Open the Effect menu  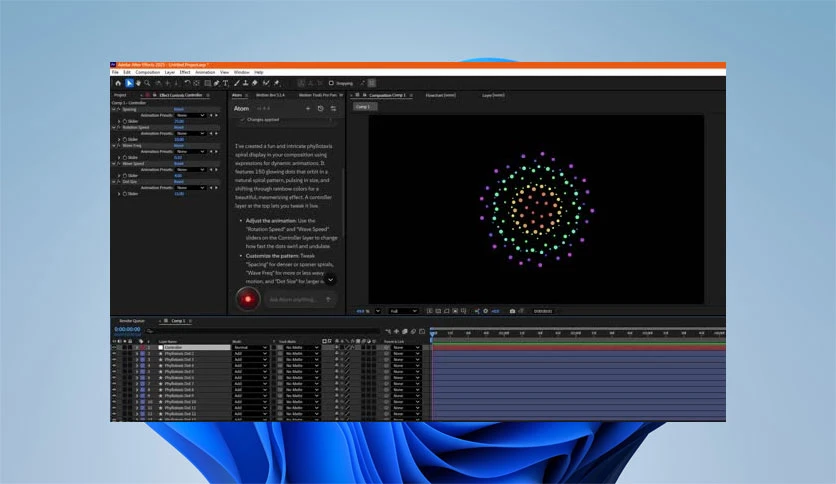click(184, 72)
